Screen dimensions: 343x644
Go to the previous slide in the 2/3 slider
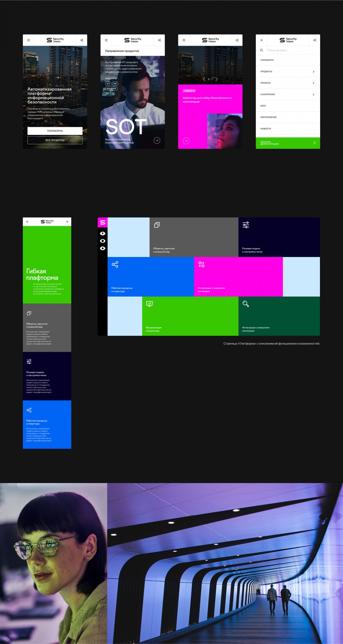(204, 79)
